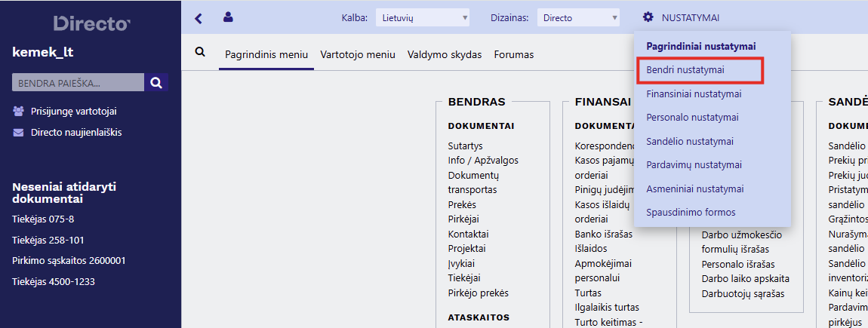This screenshot has width=868, height=328.
Task: Click the Directo naujienlaiškis envelope icon
Action: pos(19,132)
